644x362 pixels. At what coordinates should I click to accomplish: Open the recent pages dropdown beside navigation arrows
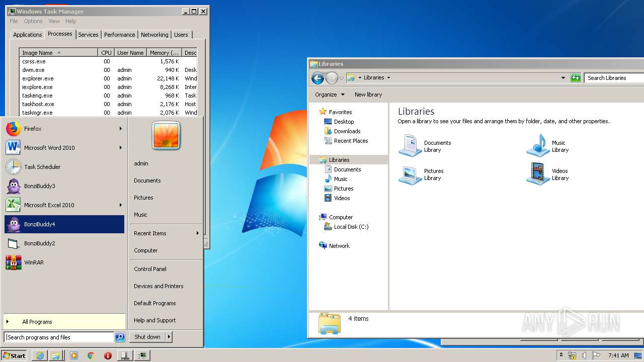(341, 78)
